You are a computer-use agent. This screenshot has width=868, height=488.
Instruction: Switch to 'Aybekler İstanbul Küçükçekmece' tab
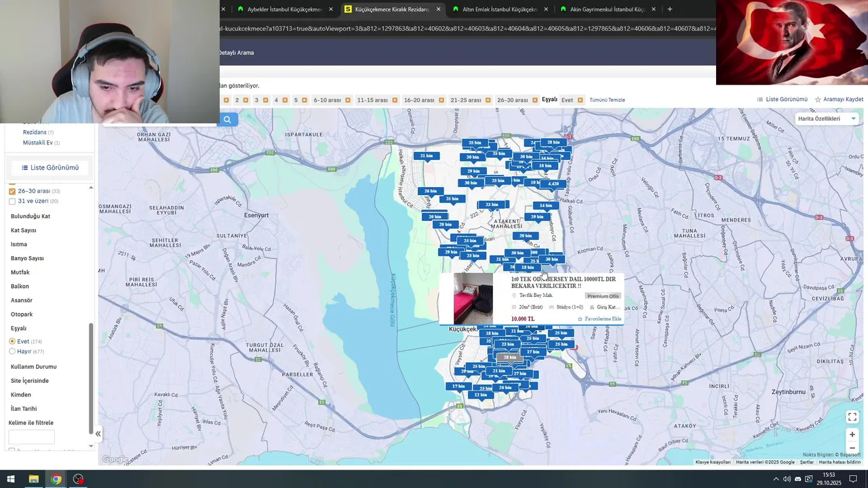(284, 9)
